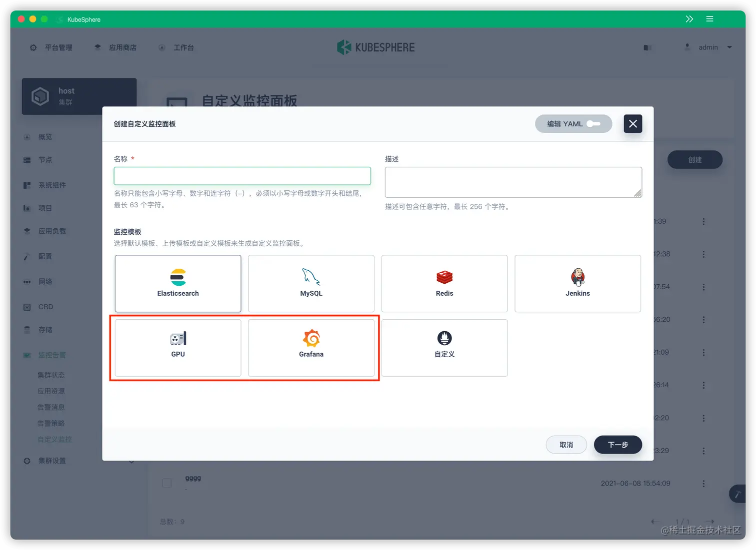
Task: Expand 节点 nodes in sidebar
Action: click(x=45, y=160)
